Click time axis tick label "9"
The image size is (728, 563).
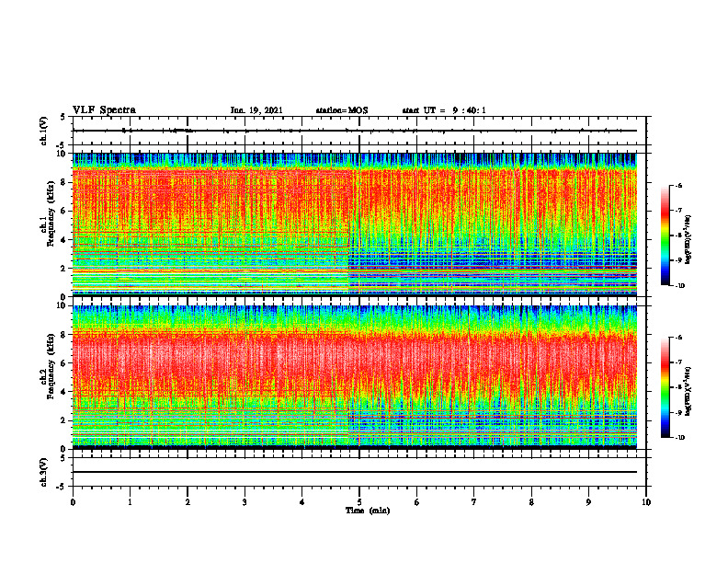coord(588,502)
